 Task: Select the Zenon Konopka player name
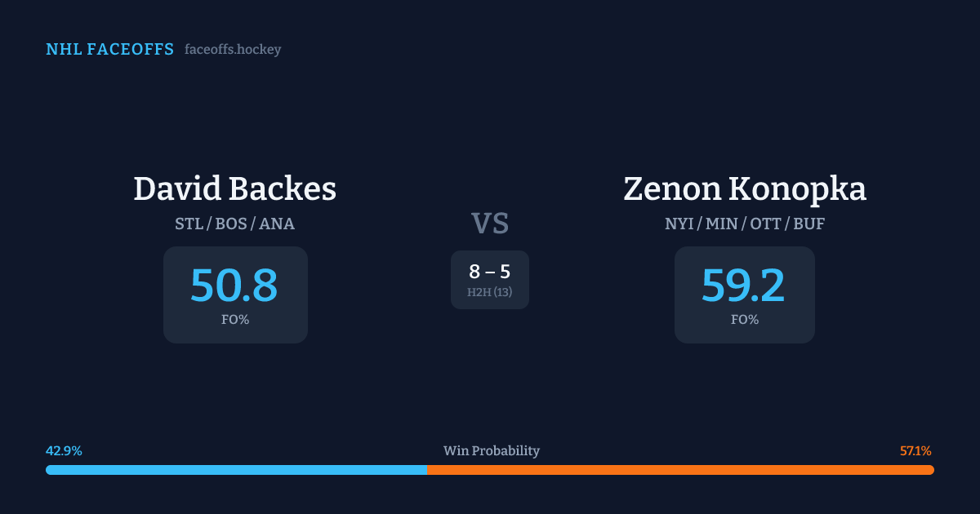tap(745, 189)
